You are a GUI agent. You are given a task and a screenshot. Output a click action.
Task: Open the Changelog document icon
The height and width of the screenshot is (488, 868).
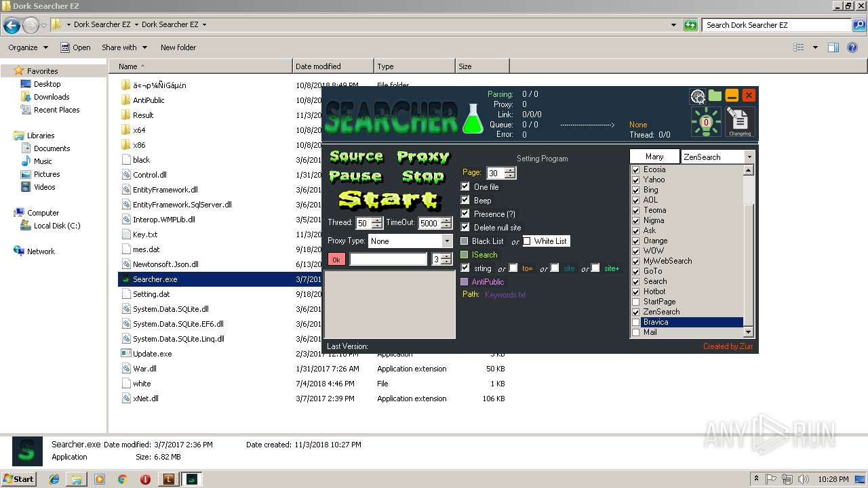point(740,122)
